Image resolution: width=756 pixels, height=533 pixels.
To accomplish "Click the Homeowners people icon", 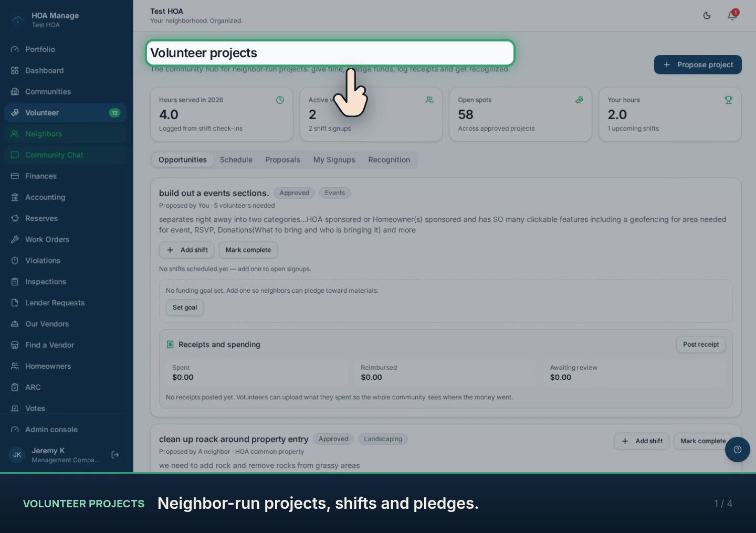I will point(15,366).
